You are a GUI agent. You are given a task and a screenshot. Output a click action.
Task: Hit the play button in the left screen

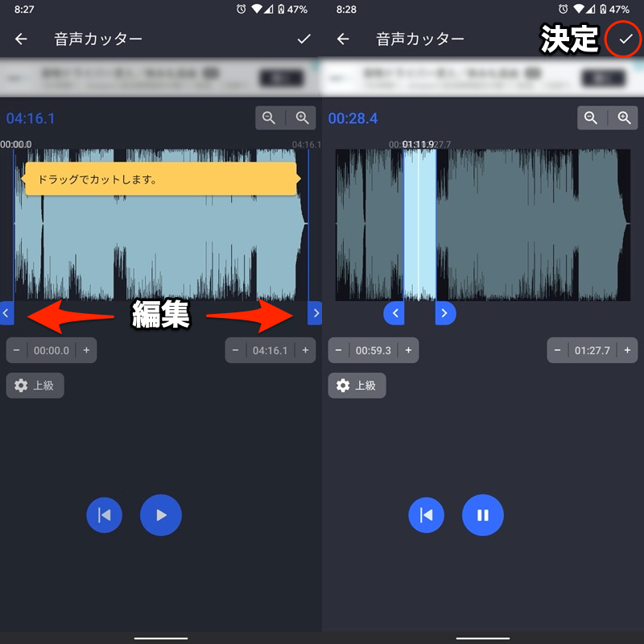pyautogui.click(x=161, y=515)
